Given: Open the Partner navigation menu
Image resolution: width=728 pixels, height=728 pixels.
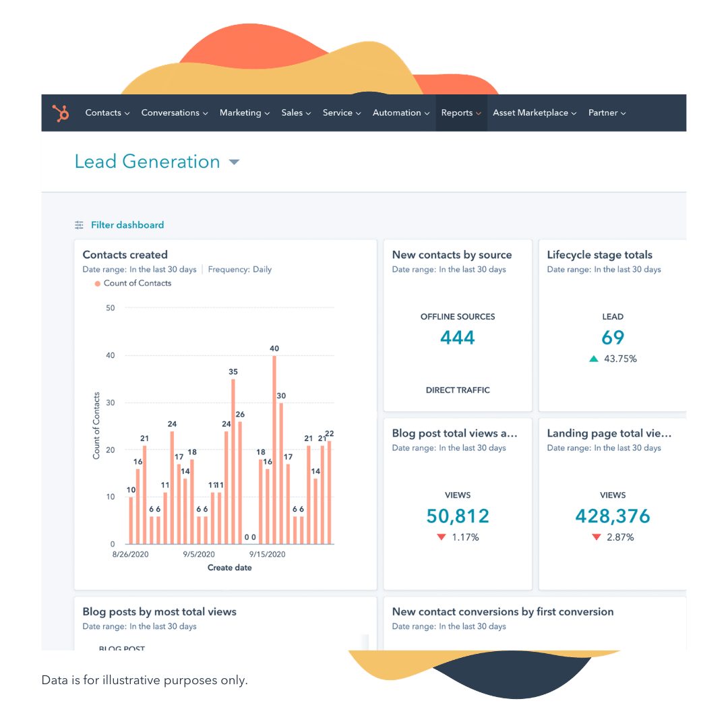Looking at the screenshot, I should (x=607, y=113).
